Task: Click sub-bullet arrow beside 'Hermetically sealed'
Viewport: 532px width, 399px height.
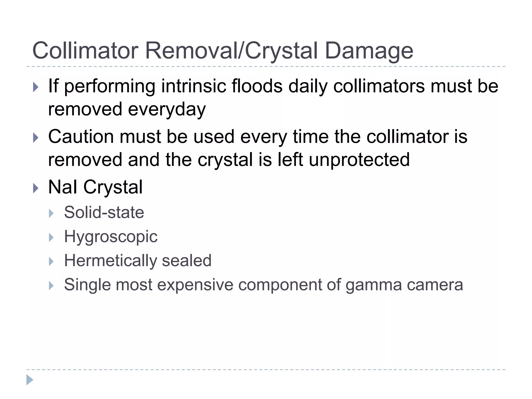Action: point(51,262)
